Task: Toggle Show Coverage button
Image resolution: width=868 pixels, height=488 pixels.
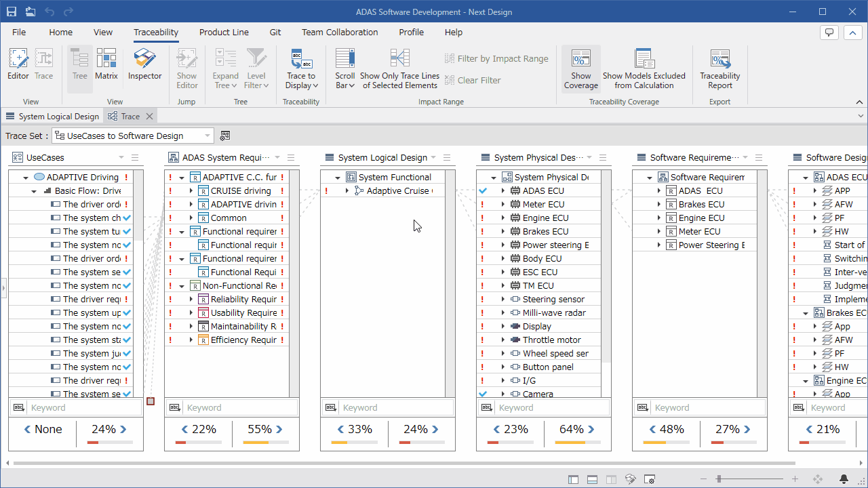Action: 581,69
